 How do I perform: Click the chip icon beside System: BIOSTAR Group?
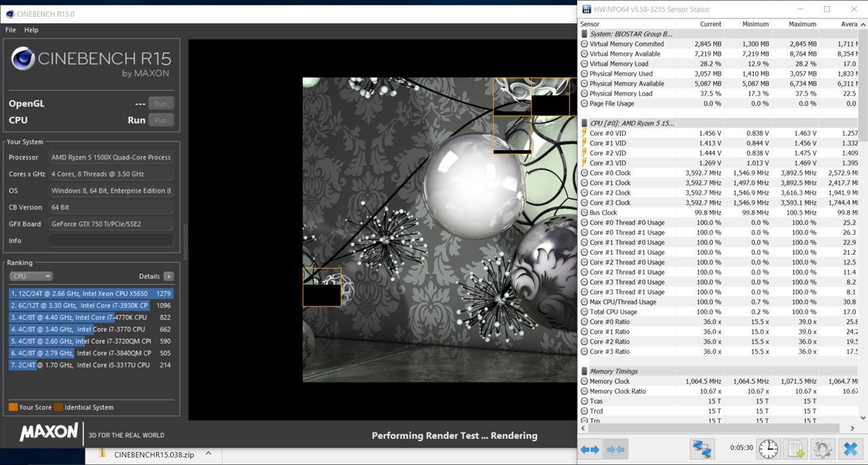[x=585, y=34]
